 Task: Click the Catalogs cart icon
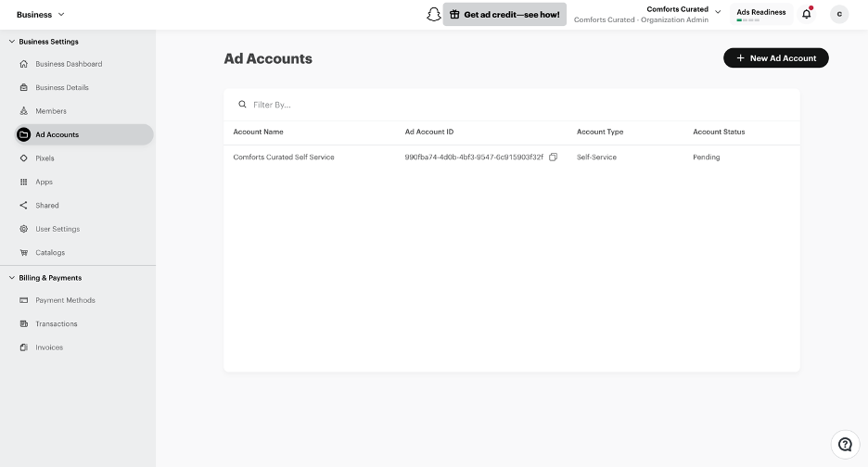(x=24, y=252)
